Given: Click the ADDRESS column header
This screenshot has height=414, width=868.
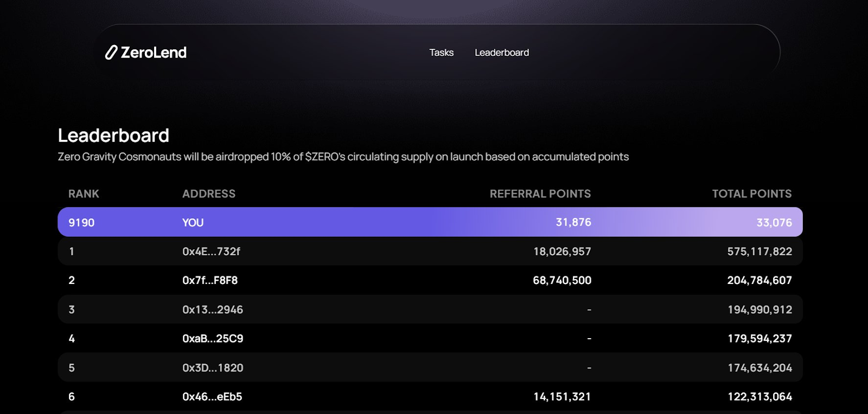Looking at the screenshot, I should pos(209,194).
